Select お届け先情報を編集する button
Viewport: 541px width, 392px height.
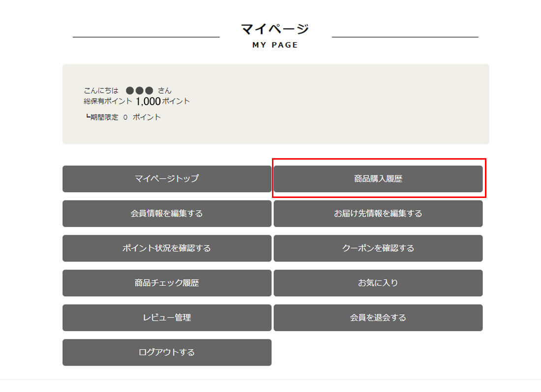click(x=378, y=214)
